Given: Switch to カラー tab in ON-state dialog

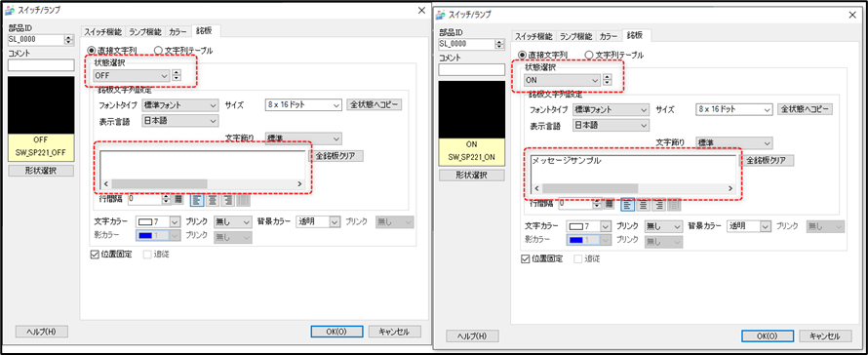Looking at the screenshot, I should pos(609,36).
